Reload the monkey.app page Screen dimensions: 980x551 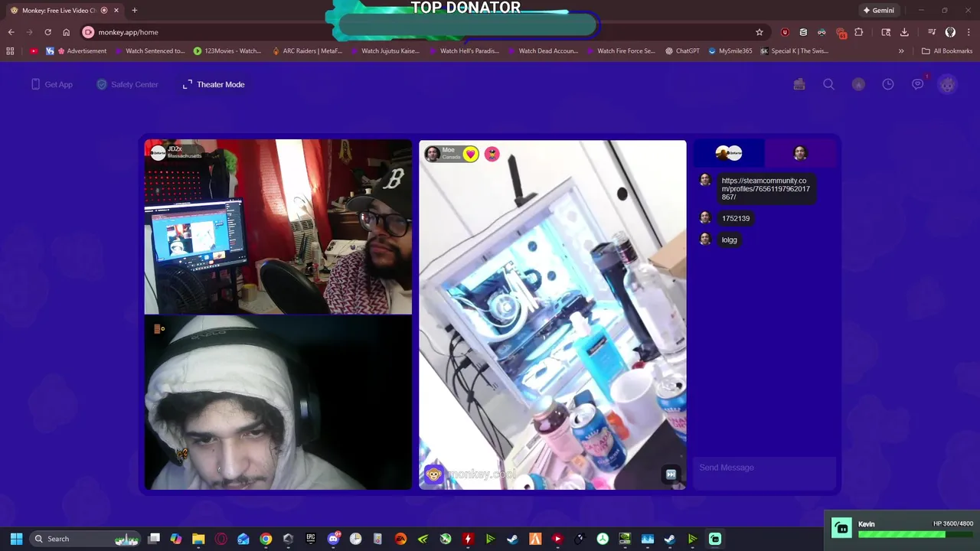point(47,32)
